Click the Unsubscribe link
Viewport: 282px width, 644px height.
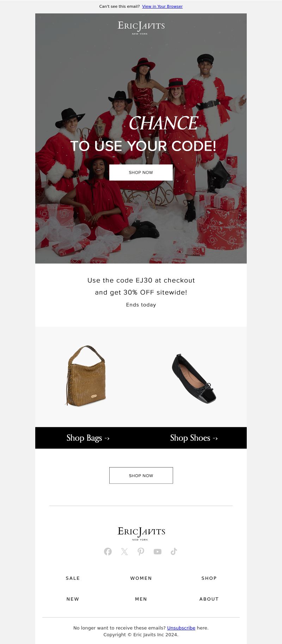point(181,628)
